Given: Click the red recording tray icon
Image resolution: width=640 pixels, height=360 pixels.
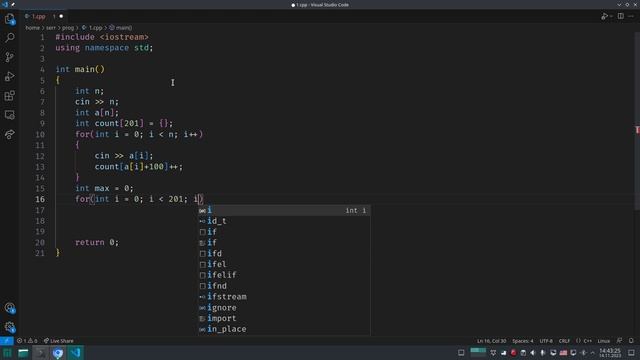Looking at the screenshot, I should tap(513, 353).
